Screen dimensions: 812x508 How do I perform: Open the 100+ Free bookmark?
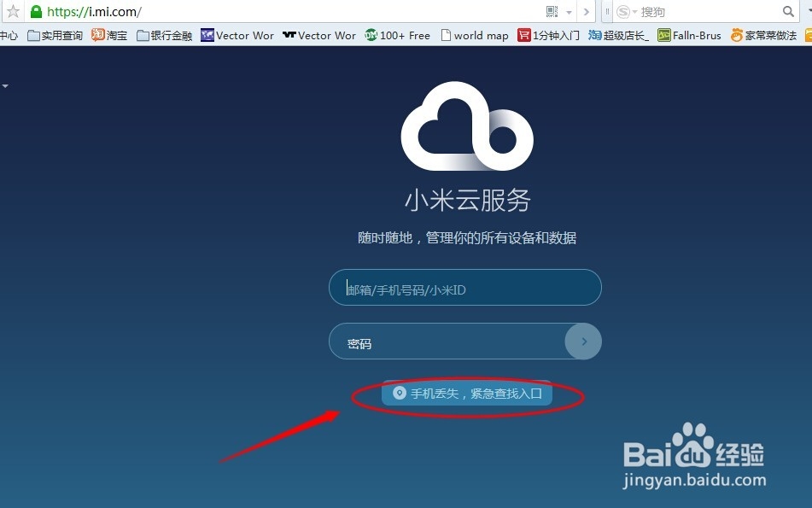tap(397, 35)
